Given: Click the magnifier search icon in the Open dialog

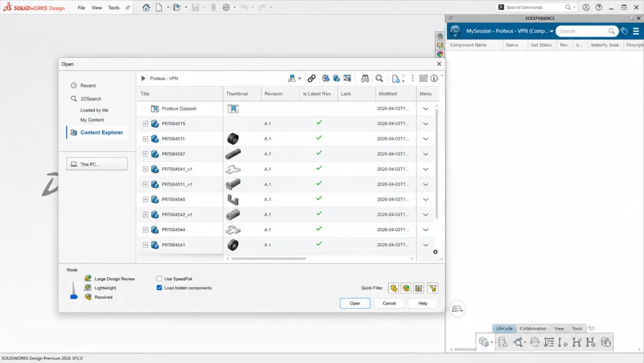Looking at the screenshot, I should click(x=379, y=78).
